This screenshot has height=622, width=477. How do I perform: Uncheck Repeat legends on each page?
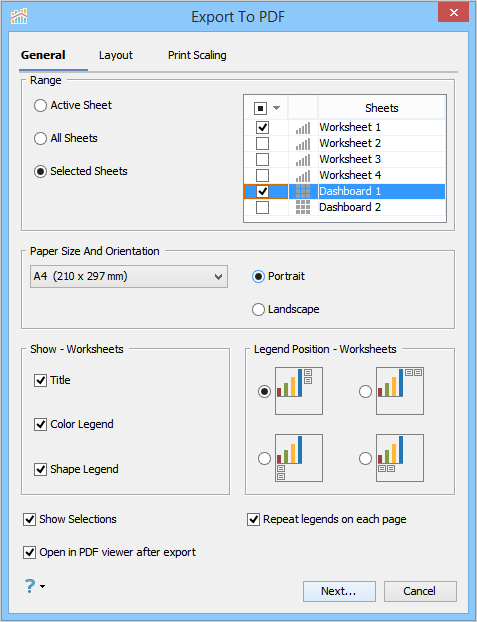click(253, 519)
